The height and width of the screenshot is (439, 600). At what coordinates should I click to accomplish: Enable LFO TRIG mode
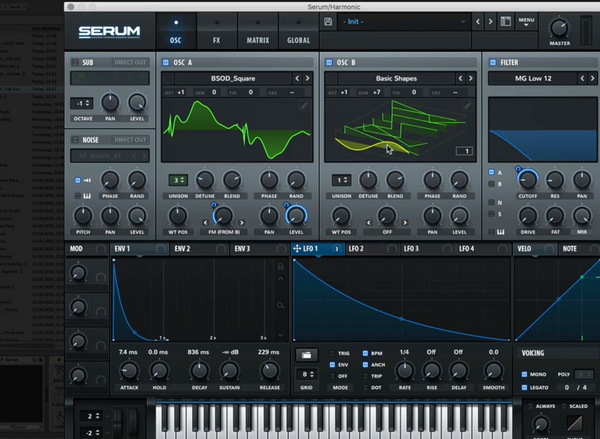click(x=332, y=353)
